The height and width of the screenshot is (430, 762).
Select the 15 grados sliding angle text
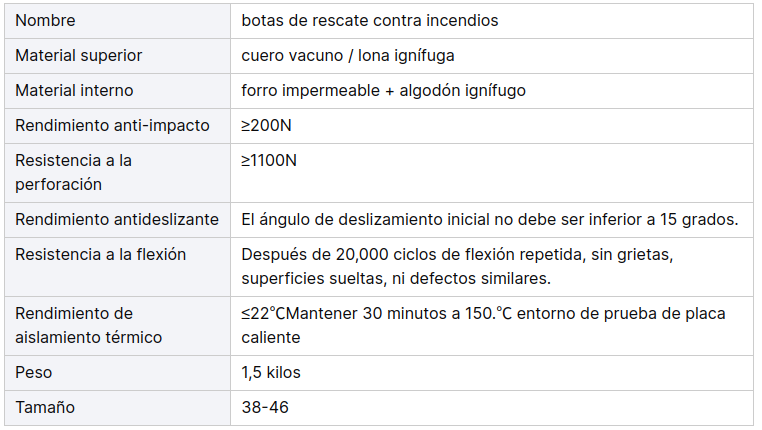pos(489,219)
